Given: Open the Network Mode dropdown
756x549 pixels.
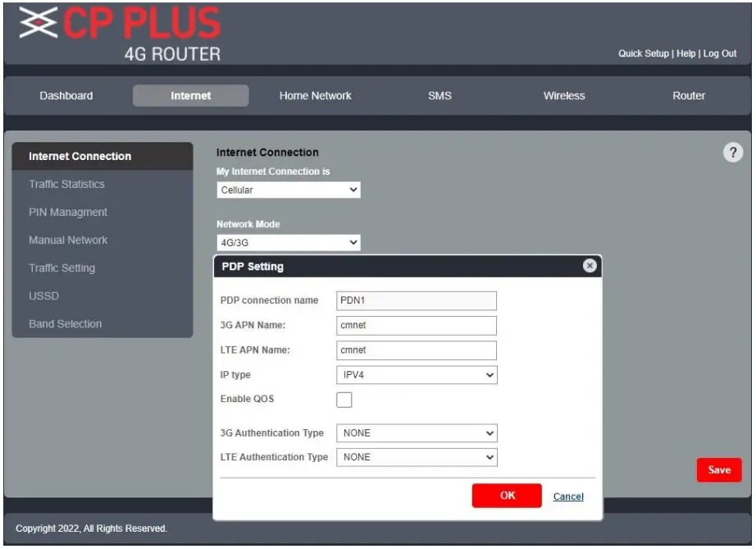Looking at the screenshot, I should pos(289,243).
